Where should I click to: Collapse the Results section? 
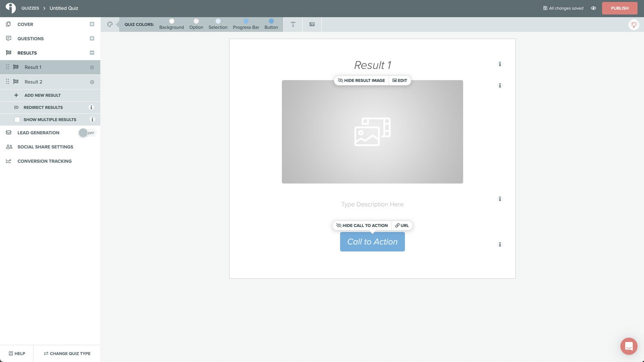tap(92, 53)
